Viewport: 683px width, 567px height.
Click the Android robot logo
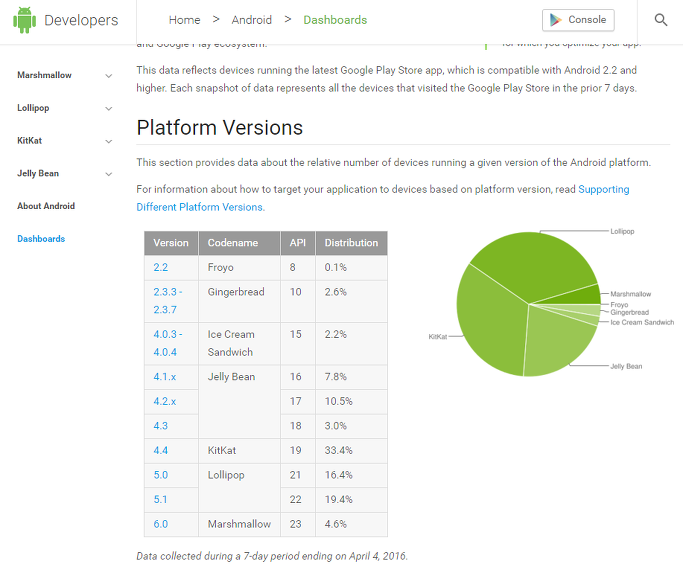24,20
